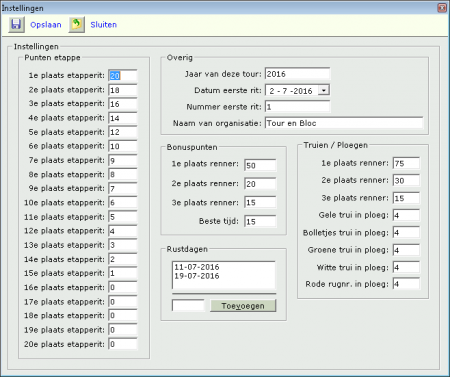Click the floppy disk save icon
The height and width of the screenshot is (377, 450).
[16, 25]
